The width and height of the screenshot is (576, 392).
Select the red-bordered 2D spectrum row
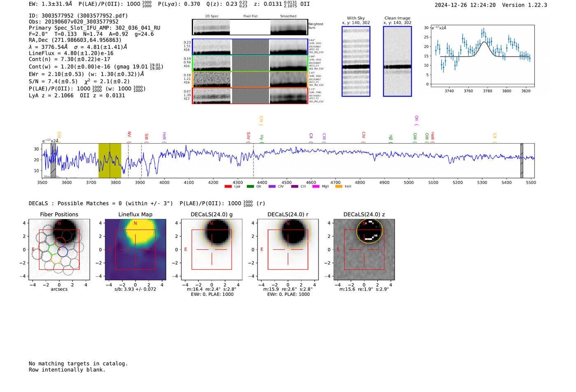250,95
